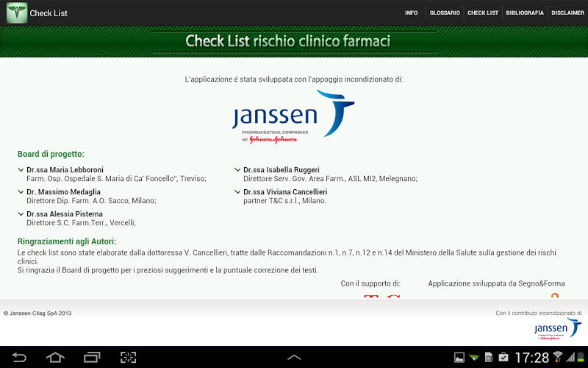Expand chevron beside Dr.ssa Viviana Cancellieri
The width and height of the screenshot is (588, 368).
237,192
